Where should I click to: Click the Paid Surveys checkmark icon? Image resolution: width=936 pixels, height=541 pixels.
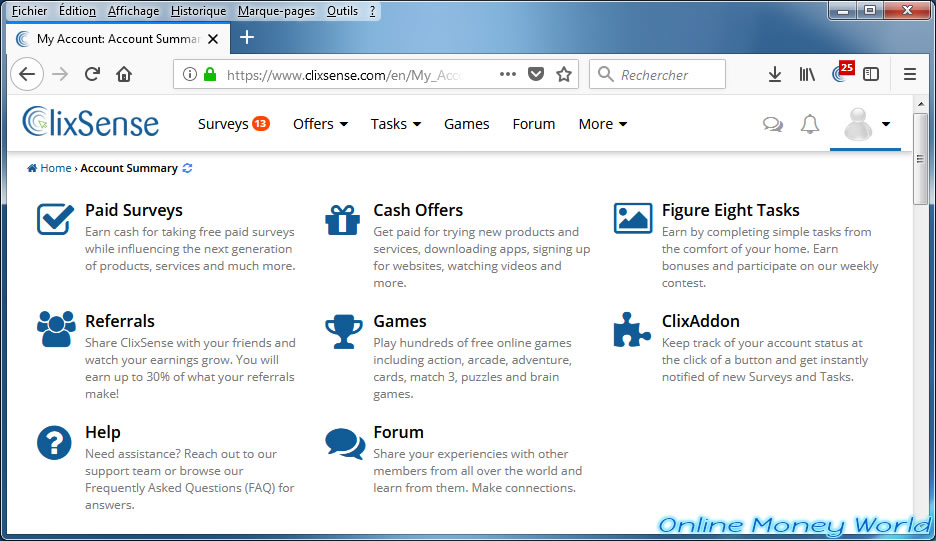click(x=55, y=219)
